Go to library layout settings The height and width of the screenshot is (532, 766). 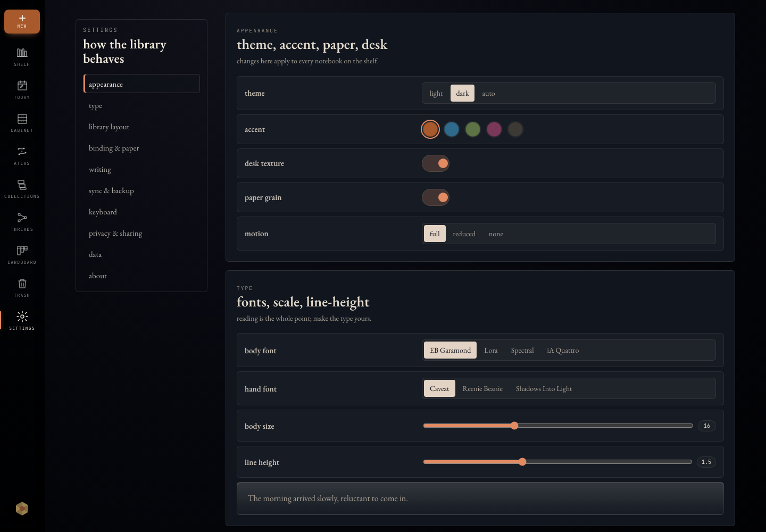click(141, 127)
